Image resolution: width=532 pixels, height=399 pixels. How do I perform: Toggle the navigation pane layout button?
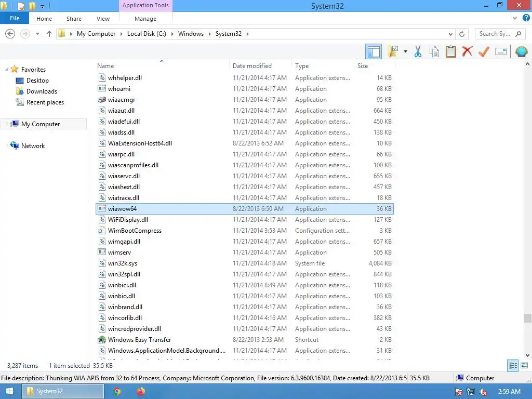[374, 51]
